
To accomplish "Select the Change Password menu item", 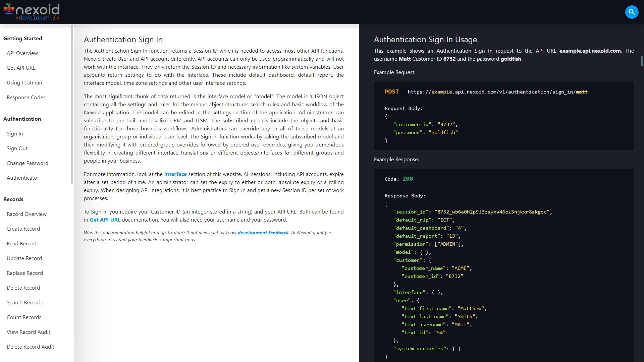I will 28,163.
